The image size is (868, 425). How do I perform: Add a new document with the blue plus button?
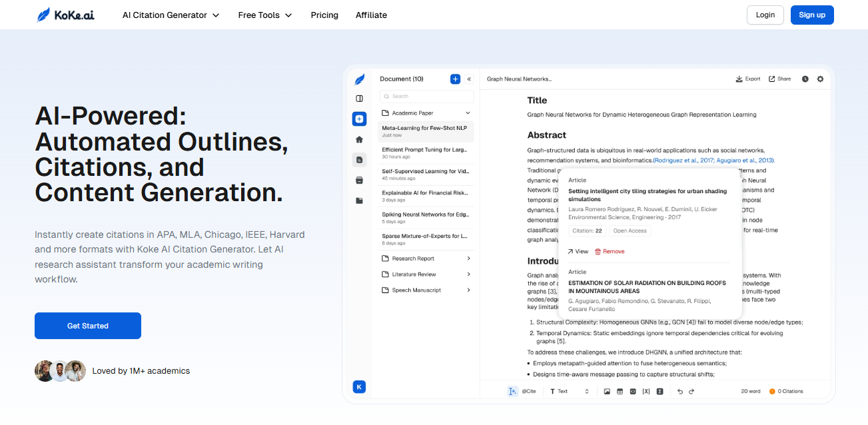click(456, 79)
